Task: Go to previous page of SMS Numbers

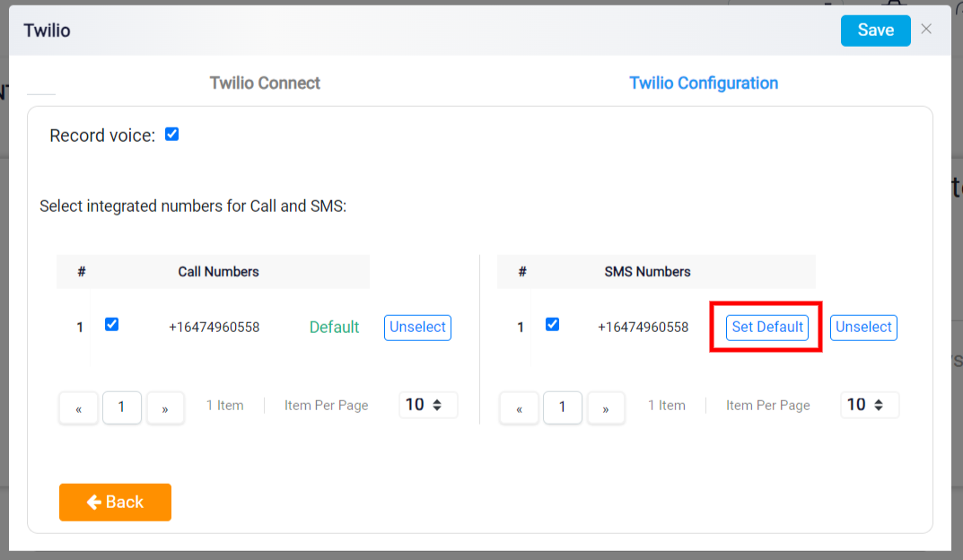Action: (519, 407)
